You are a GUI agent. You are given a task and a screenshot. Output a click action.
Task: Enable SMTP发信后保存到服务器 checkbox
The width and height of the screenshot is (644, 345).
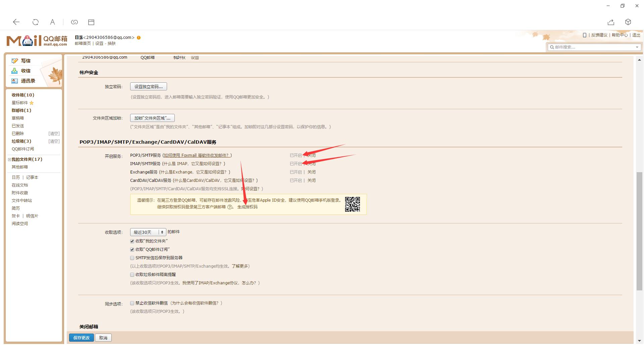point(132,258)
